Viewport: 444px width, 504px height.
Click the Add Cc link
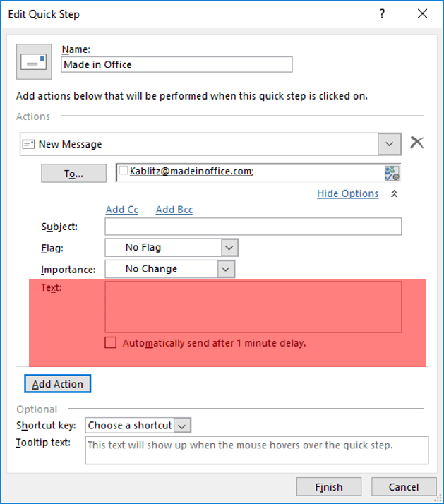click(121, 210)
